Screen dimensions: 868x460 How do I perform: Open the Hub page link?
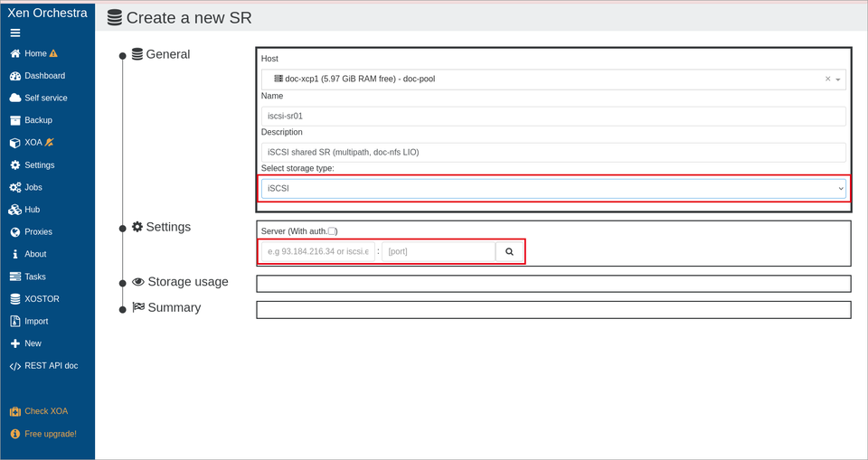point(33,210)
